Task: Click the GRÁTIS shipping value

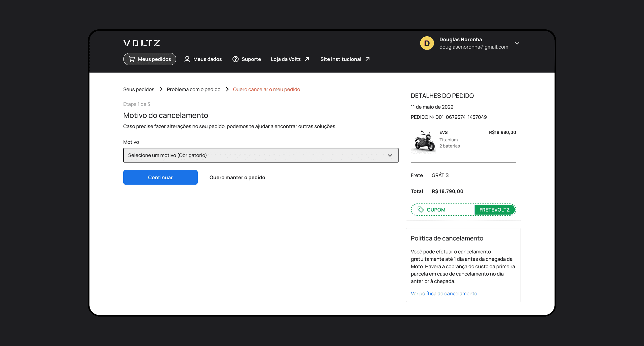Action: pyautogui.click(x=440, y=175)
